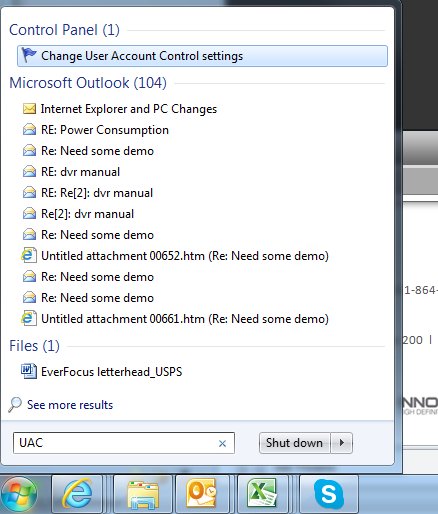Open Windows Explorer folder icon in taskbar
This screenshot has height=514, width=438.
143,495
